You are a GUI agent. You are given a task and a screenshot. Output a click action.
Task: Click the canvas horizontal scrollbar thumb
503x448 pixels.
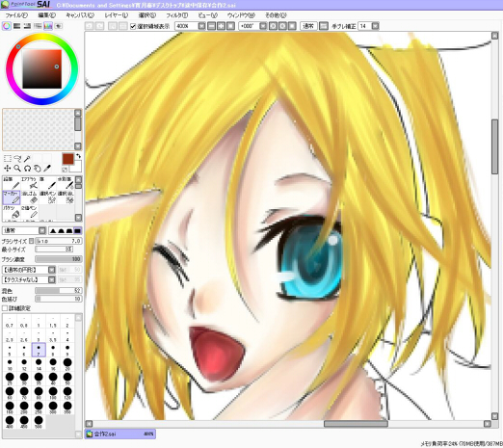356,424
